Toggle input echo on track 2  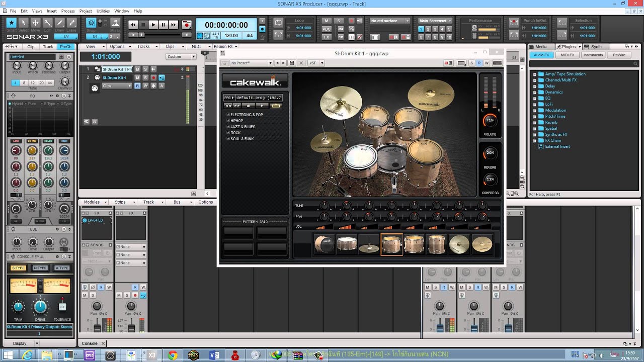click(162, 77)
